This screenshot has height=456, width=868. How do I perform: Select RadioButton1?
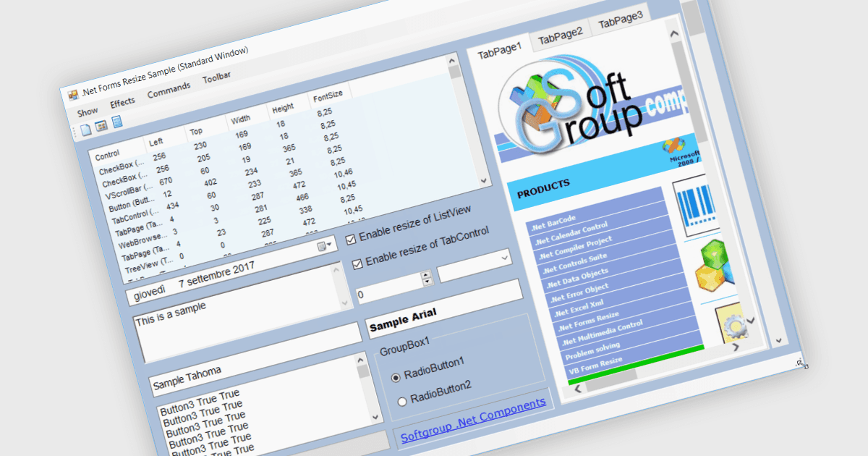[x=396, y=377]
